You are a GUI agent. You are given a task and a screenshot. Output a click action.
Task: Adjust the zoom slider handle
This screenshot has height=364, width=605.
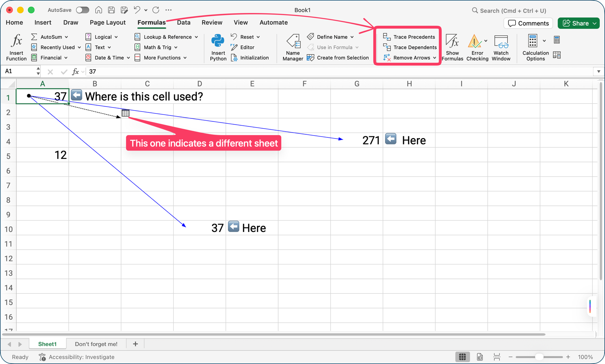point(539,357)
